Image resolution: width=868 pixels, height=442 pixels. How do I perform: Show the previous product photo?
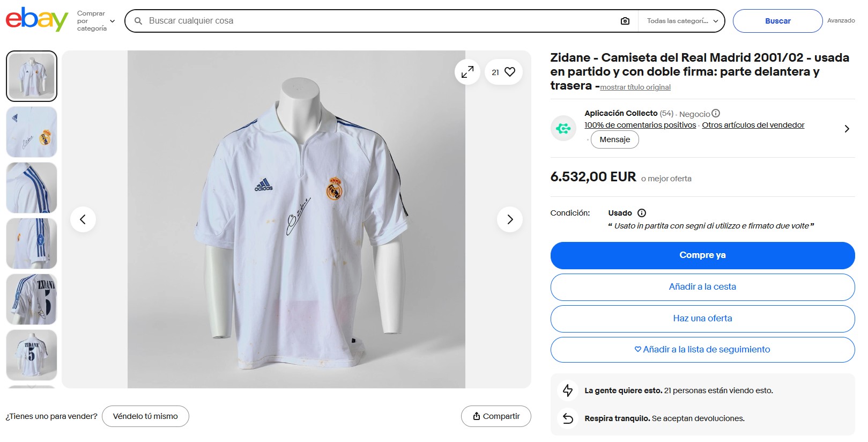point(83,219)
